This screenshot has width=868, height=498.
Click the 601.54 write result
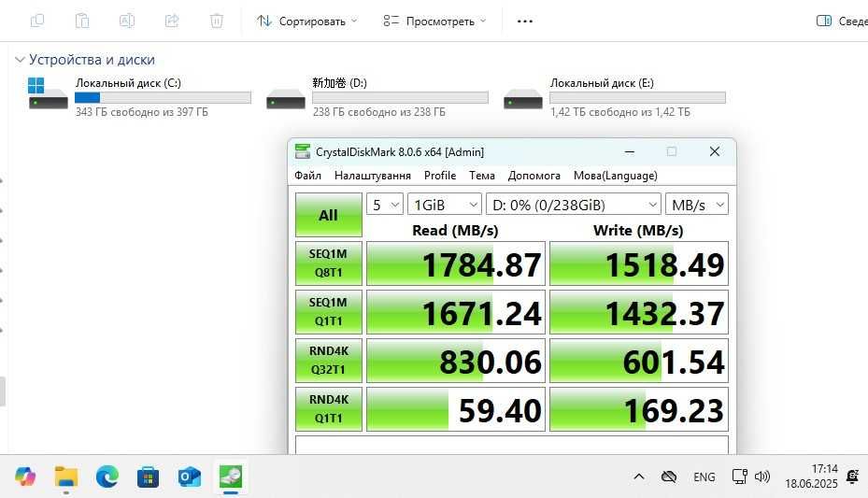639,361
